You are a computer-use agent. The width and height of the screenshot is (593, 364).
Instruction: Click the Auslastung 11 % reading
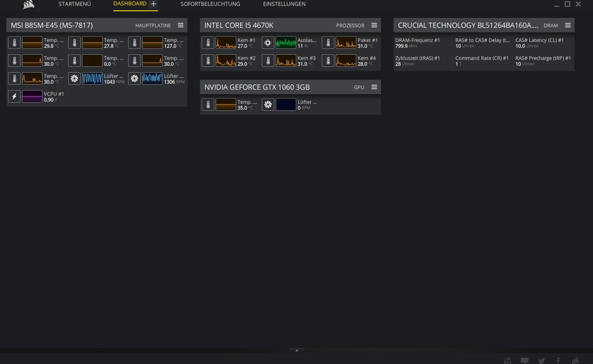307,43
